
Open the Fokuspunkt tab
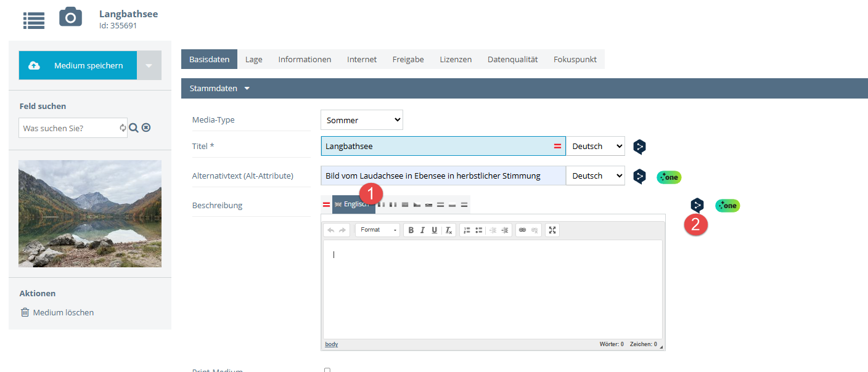point(575,59)
